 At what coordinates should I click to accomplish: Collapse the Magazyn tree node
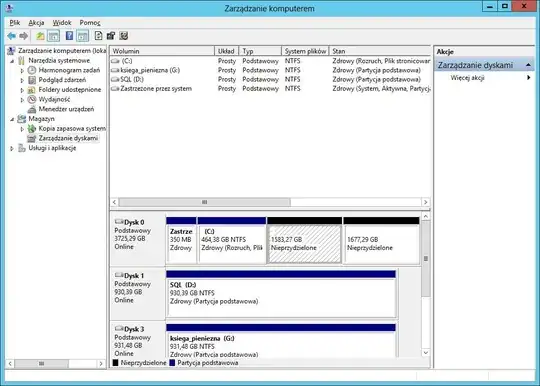12,119
